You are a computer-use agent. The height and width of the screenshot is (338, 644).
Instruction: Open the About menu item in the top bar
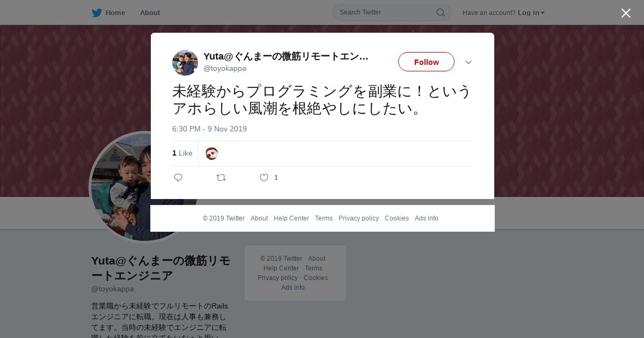150,13
